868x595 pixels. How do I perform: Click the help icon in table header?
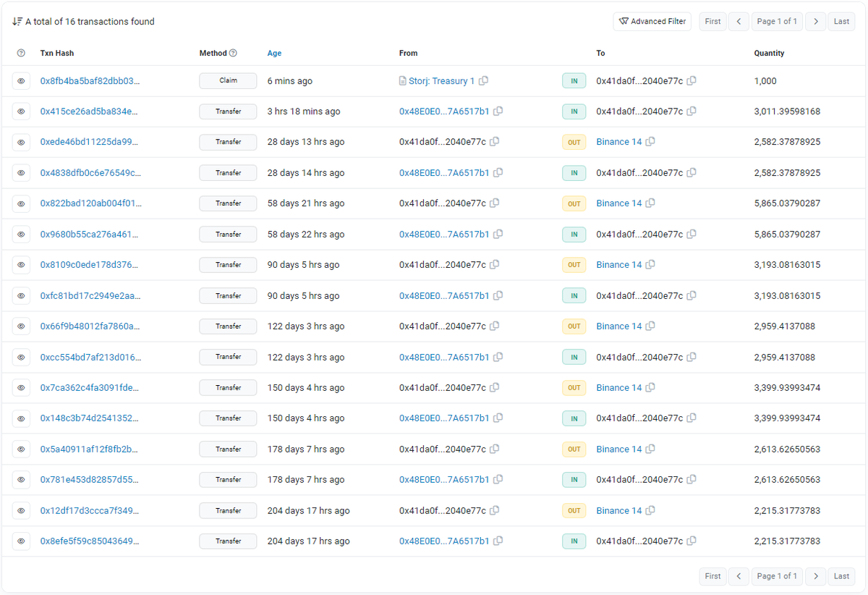coord(21,54)
